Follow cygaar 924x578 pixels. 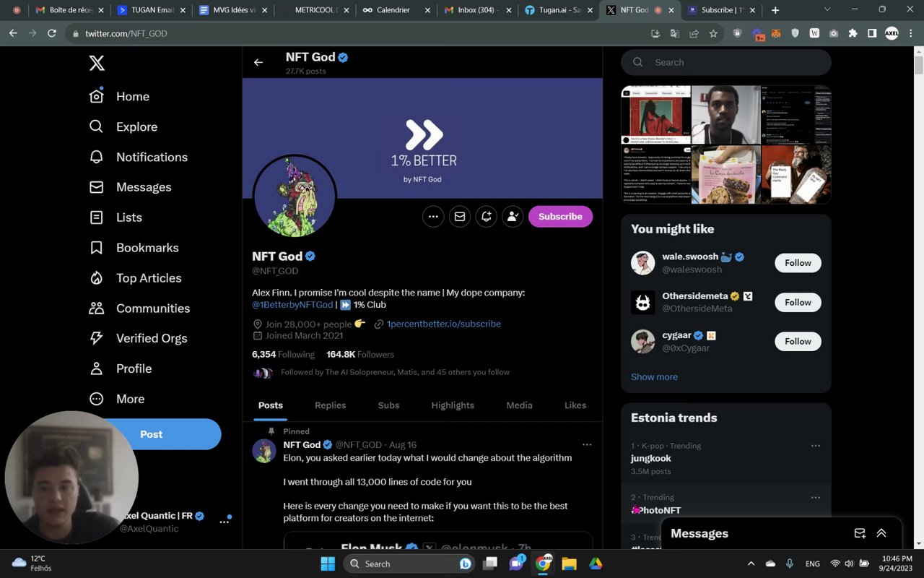(798, 341)
